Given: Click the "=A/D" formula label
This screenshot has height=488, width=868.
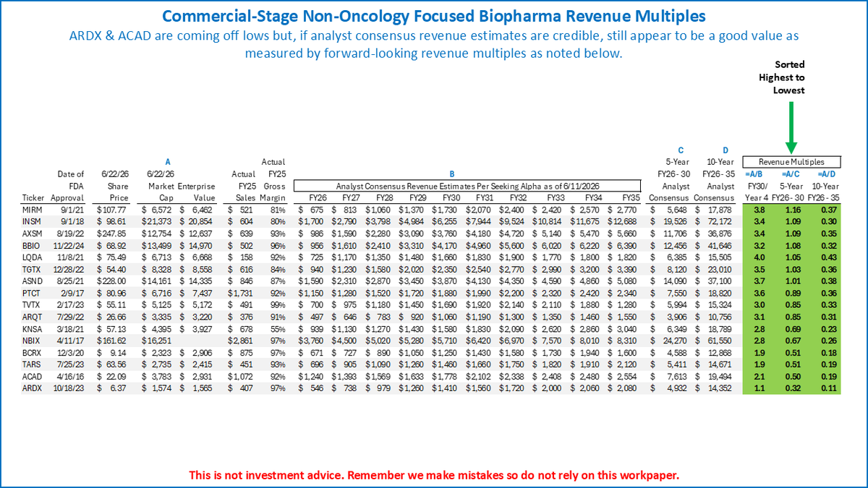Looking at the screenshot, I should pos(826,173).
